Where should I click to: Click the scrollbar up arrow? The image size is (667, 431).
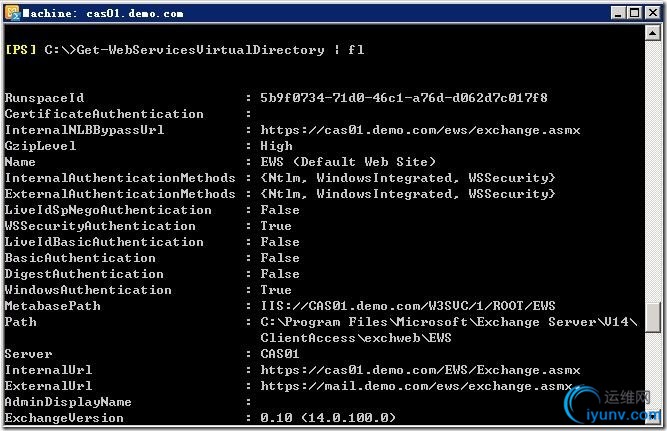pos(653,33)
